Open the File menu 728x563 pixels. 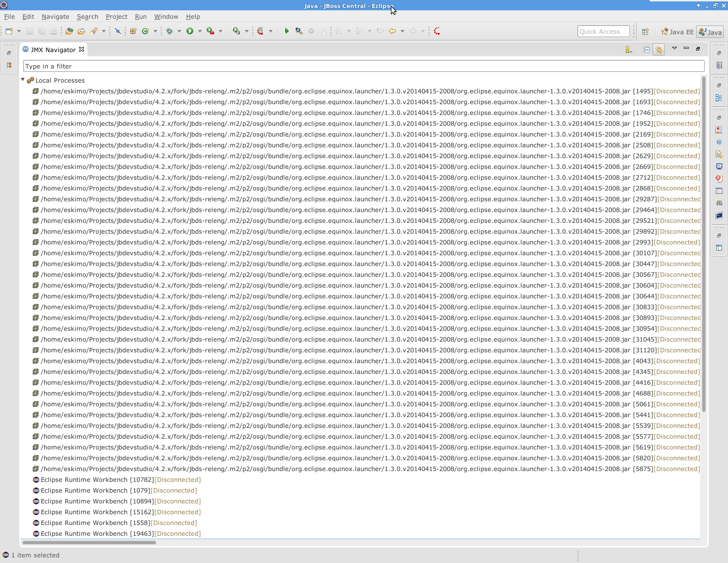click(x=9, y=16)
